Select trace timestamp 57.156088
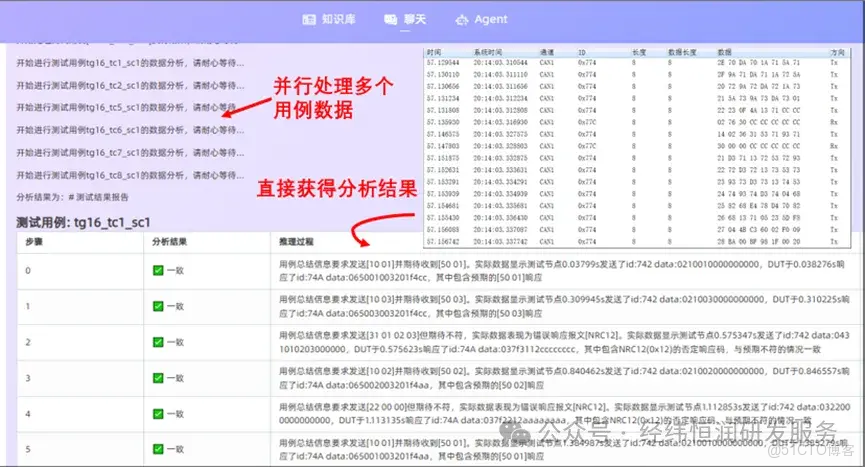The image size is (865, 467). coord(443,230)
